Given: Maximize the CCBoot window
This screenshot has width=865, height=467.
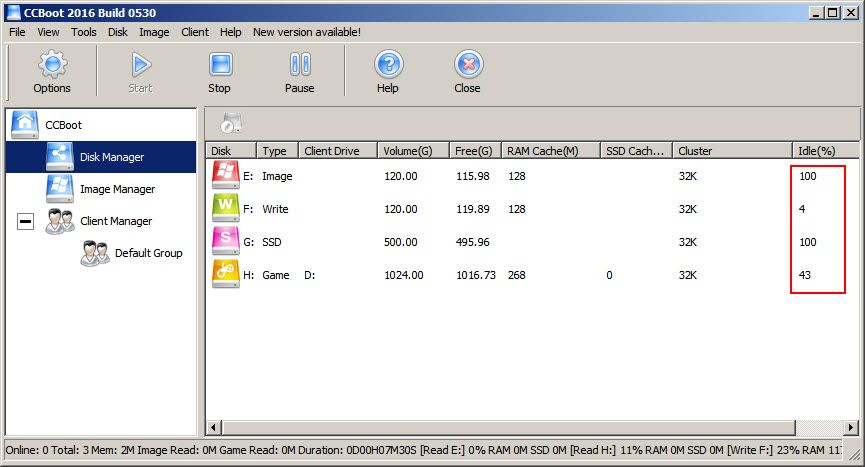Looking at the screenshot, I should 834,12.
